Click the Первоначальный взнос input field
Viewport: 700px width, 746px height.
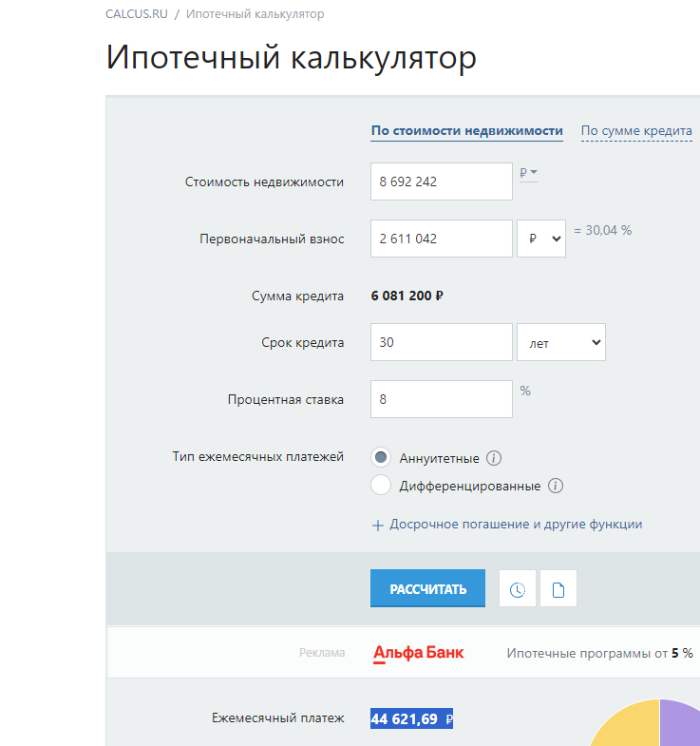441,239
